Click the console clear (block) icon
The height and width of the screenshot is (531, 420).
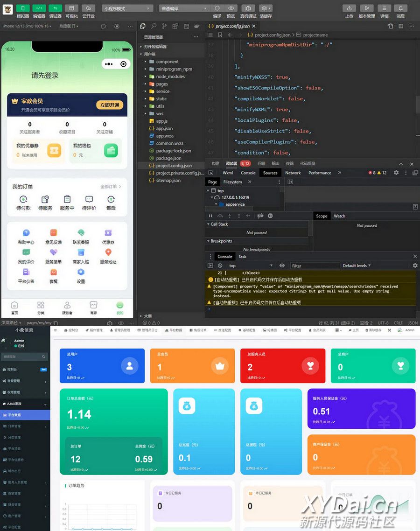(x=220, y=265)
